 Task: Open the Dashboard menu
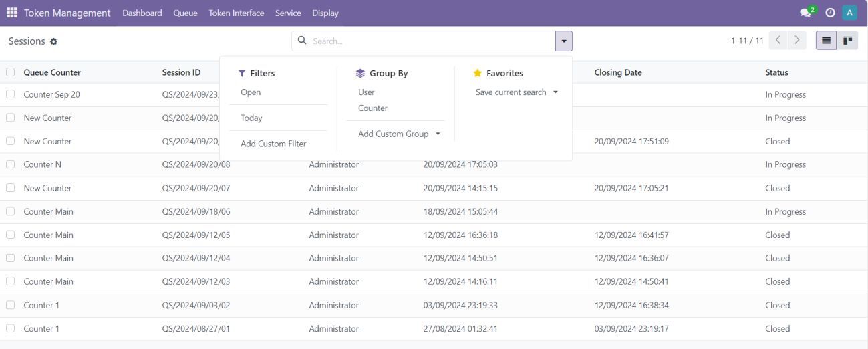[x=142, y=13]
